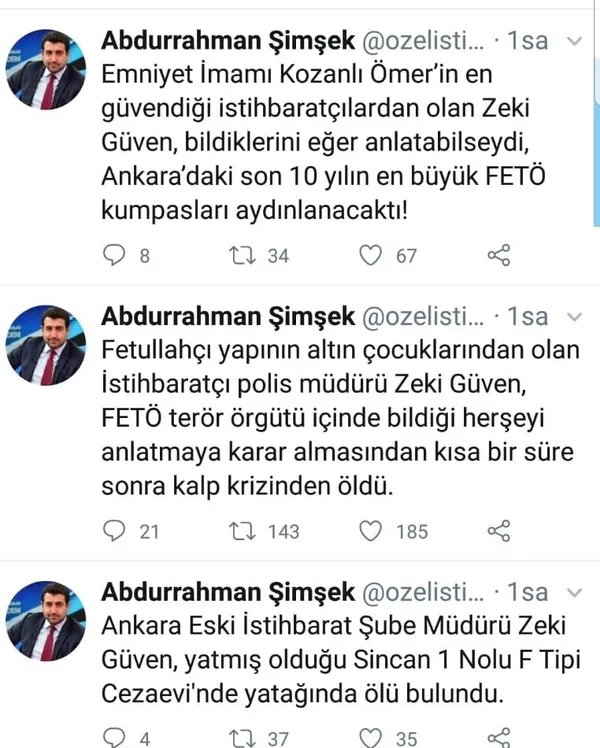This screenshot has height=748, width=600.
Task: Like the tweet with 35 likes
Action: pyautogui.click(x=371, y=738)
